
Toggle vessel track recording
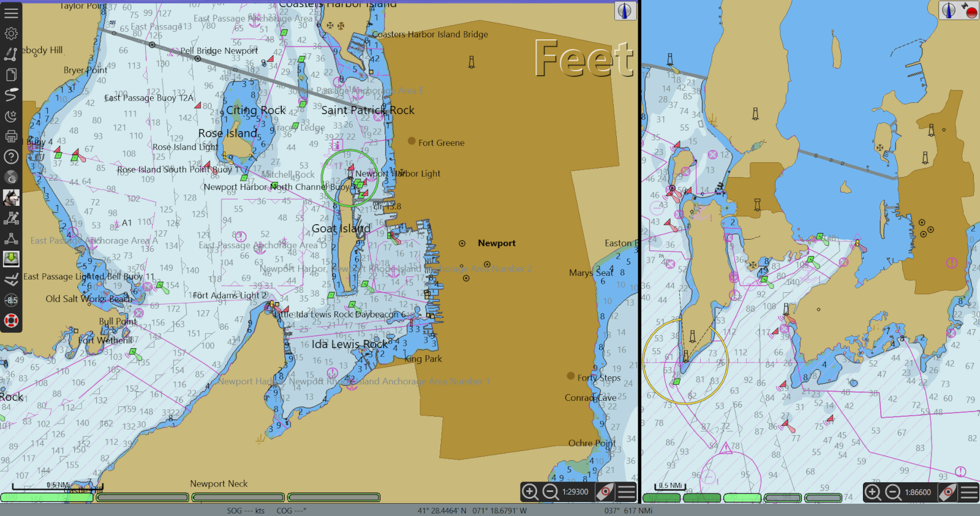[11, 95]
